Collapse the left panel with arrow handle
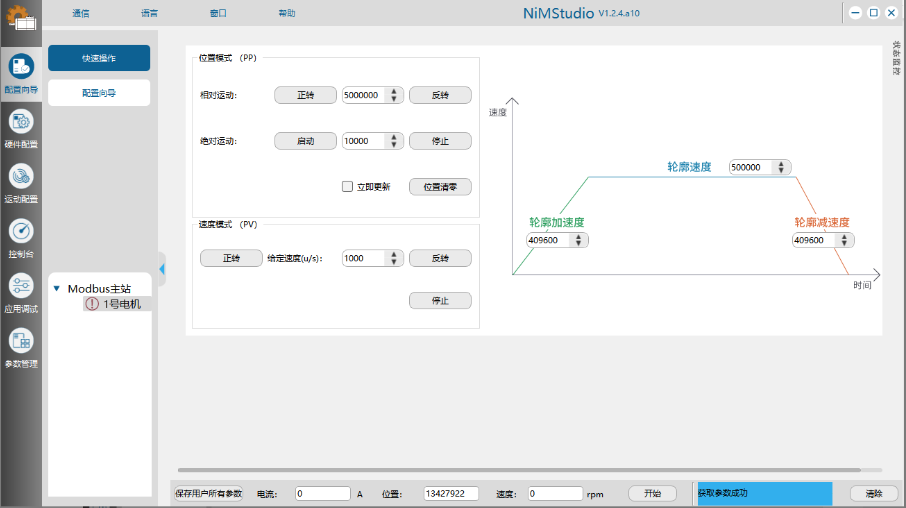This screenshot has width=906, height=508. pos(161,269)
